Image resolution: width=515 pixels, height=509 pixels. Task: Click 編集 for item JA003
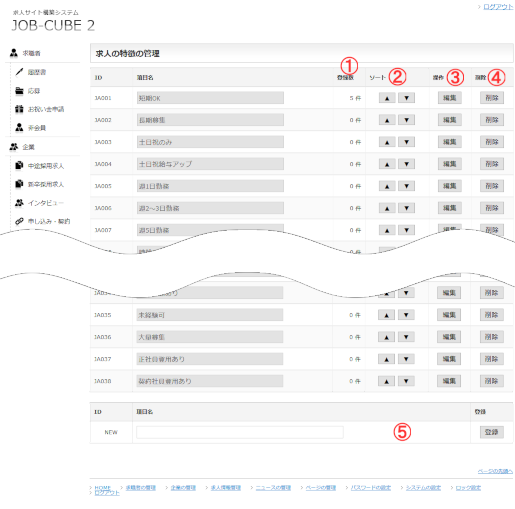click(450, 142)
